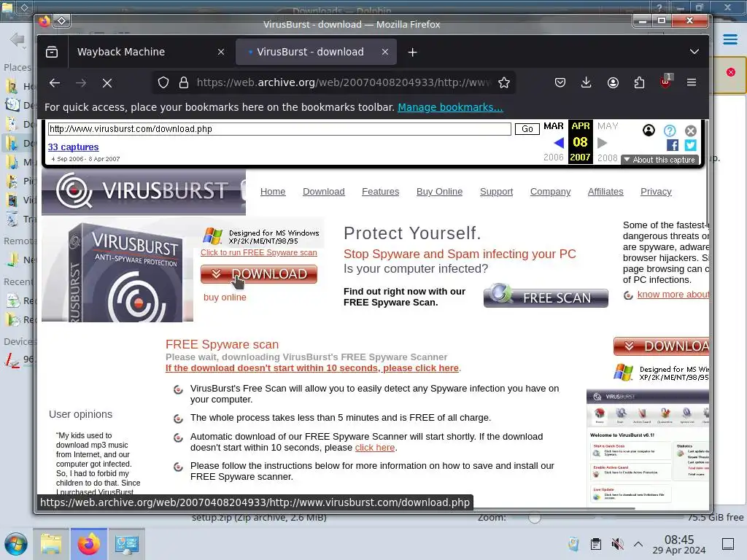This screenshot has height=560, width=747.
Task: Open the 33 captures link
Action: [x=74, y=147]
